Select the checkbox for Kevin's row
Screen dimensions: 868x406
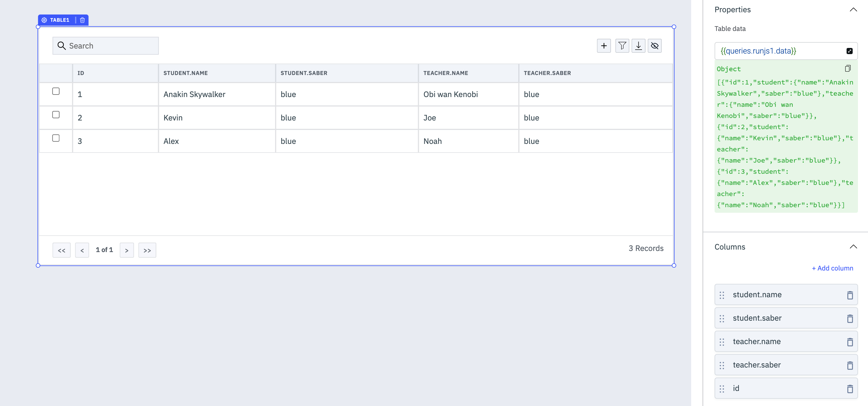(x=56, y=115)
